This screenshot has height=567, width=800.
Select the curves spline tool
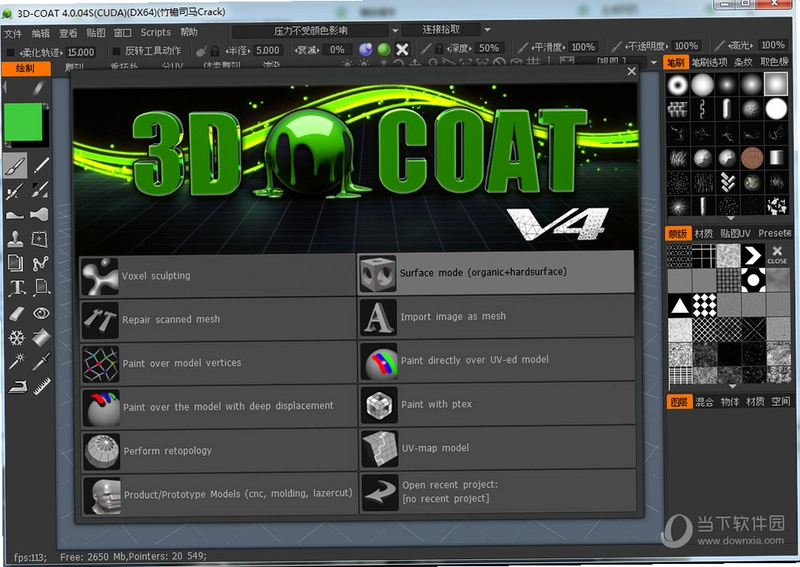coord(40,263)
